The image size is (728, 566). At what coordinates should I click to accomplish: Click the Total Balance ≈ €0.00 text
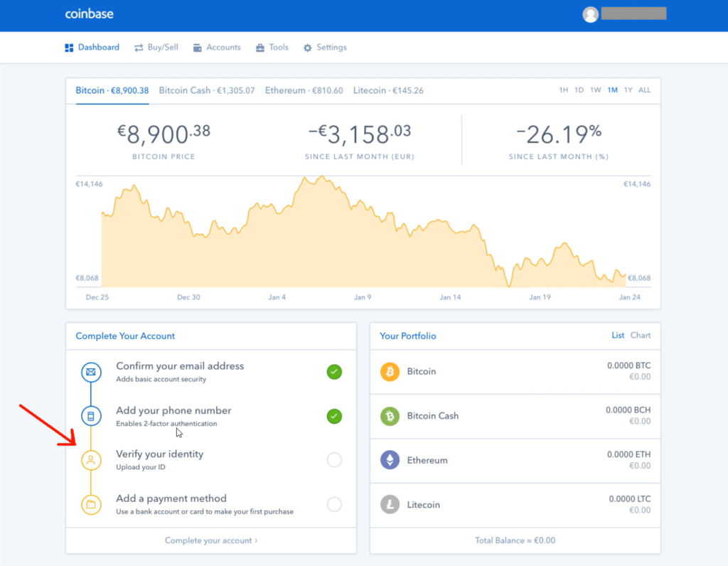(515, 540)
